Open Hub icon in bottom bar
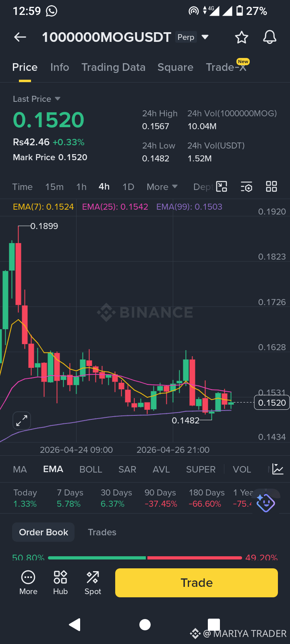The width and height of the screenshot is (290, 644). tap(60, 582)
